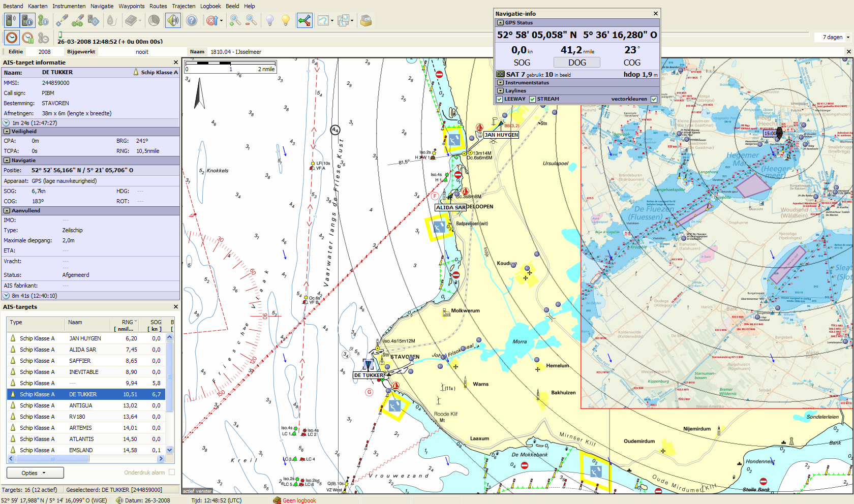Viewport: 854px width, 504px height.
Task: Select the EMSLAND target row
Action: (86, 450)
